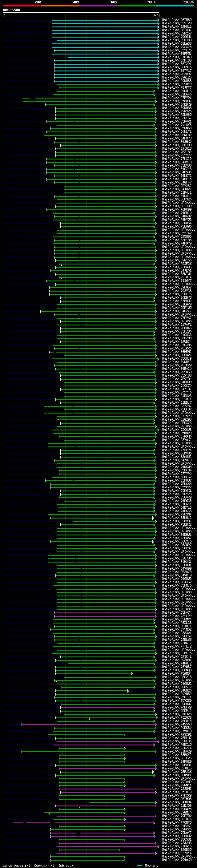Open hit UniRef100_B9ST29
Image resolution: width=197 pixels, height=868 pixels.
tap(177, 23)
